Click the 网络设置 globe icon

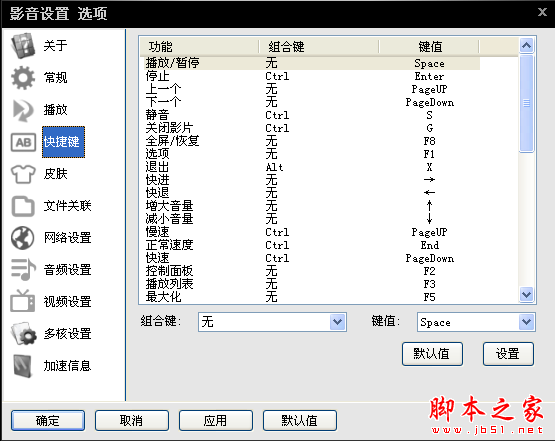pyautogui.click(x=23, y=238)
